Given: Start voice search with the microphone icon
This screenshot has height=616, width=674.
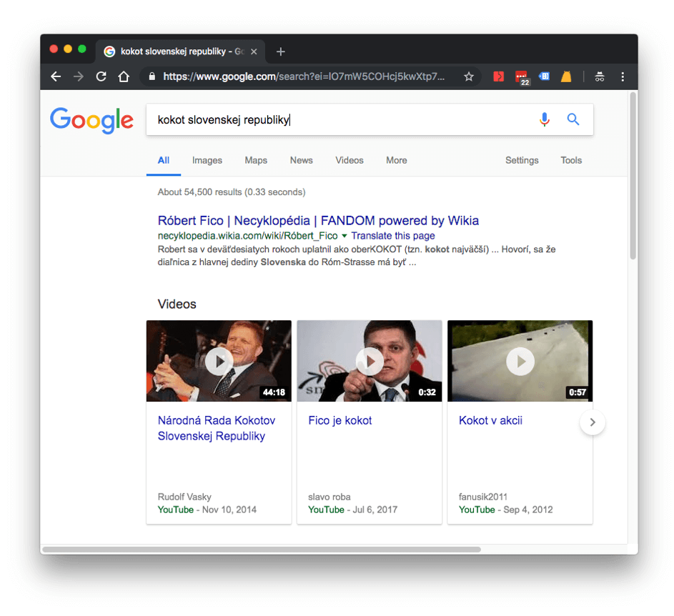Looking at the screenshot, I should [x=544, y=119].
